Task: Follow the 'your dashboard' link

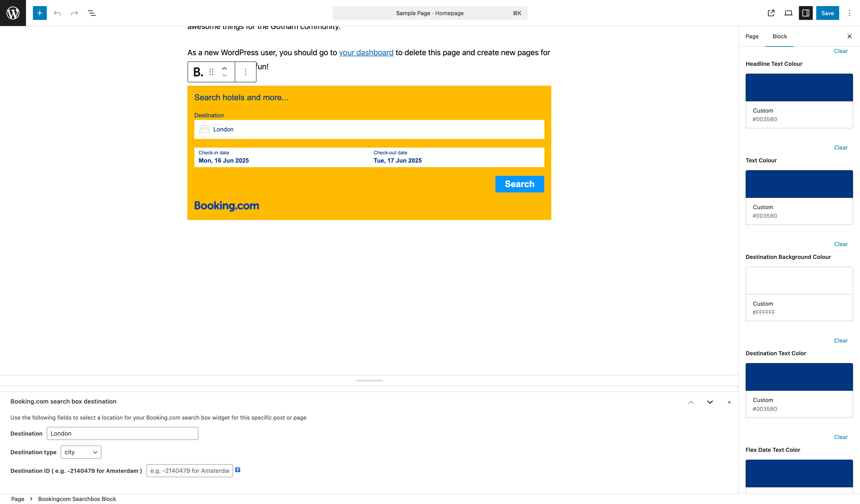Action: (x=366, y=53)
